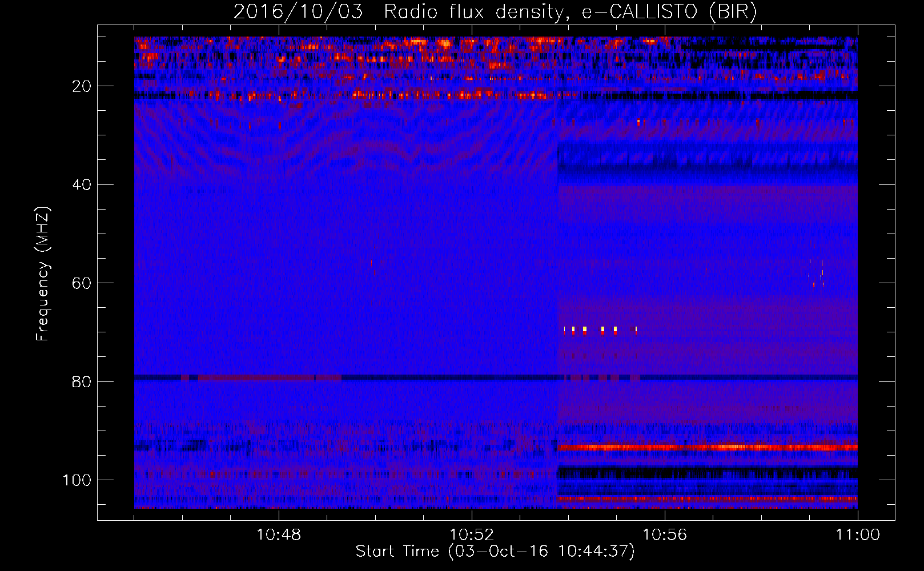
Task: Click the 'Frequency (MHZ)' y-axis label
Action: click(x=43, y=274)
